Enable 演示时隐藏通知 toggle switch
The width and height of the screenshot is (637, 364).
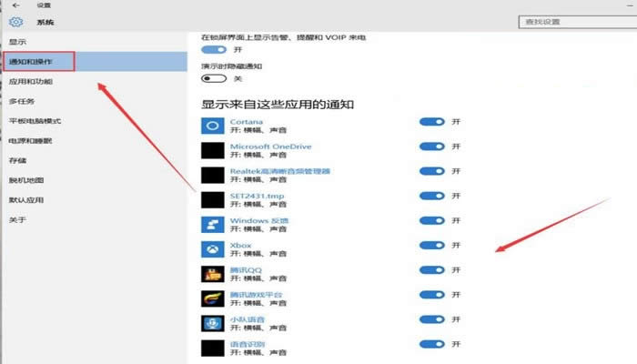(x=213, y=78)
